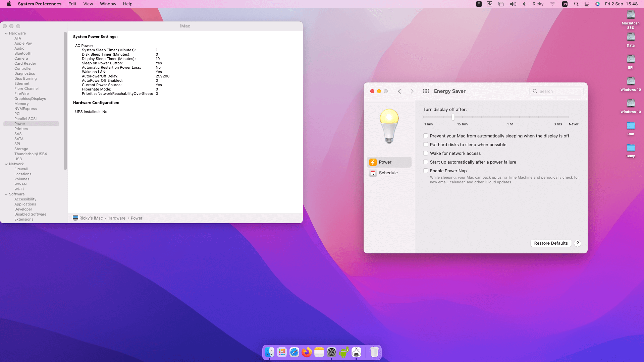Click the Show All grid icon
The width and height of the screenshot is (644, 362).
[x=426, y=91]
